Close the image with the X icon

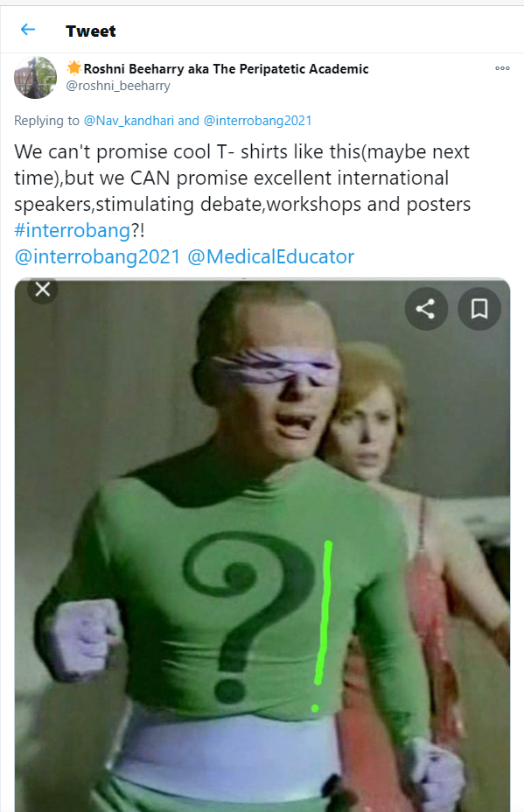pyautogui.click(x=43, y=289)
